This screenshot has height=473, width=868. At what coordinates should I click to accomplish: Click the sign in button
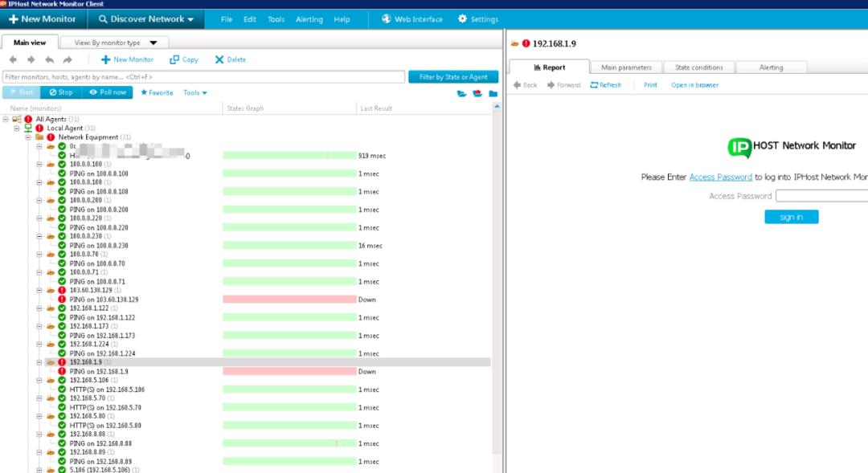pyautogui.click(x=791, y=217)
